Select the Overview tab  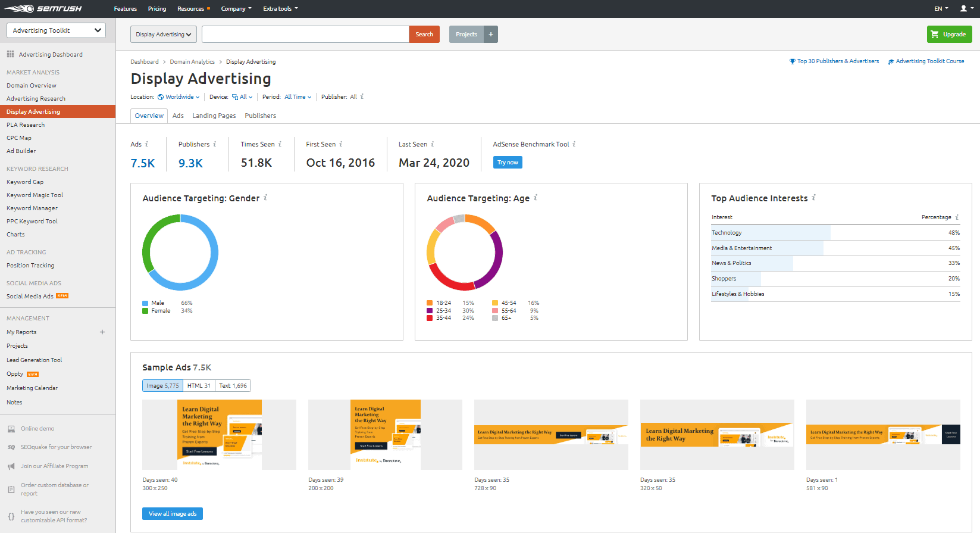coord(149,116)
